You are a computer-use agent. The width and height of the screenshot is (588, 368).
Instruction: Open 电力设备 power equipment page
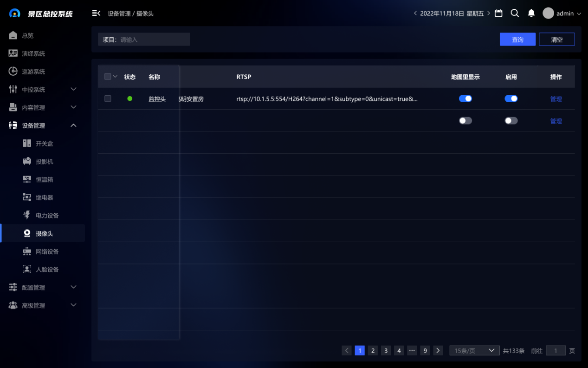[47, 216]
